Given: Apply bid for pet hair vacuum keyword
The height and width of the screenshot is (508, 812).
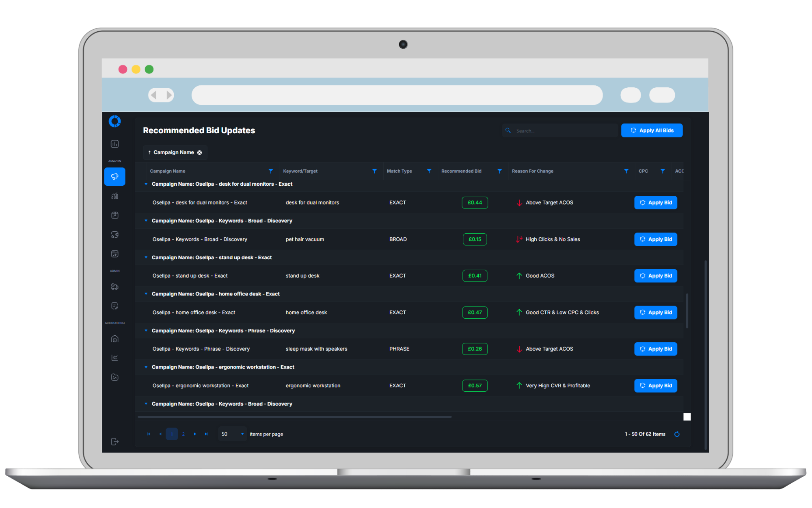Looking at the screenshot, I should click(655, 239).
